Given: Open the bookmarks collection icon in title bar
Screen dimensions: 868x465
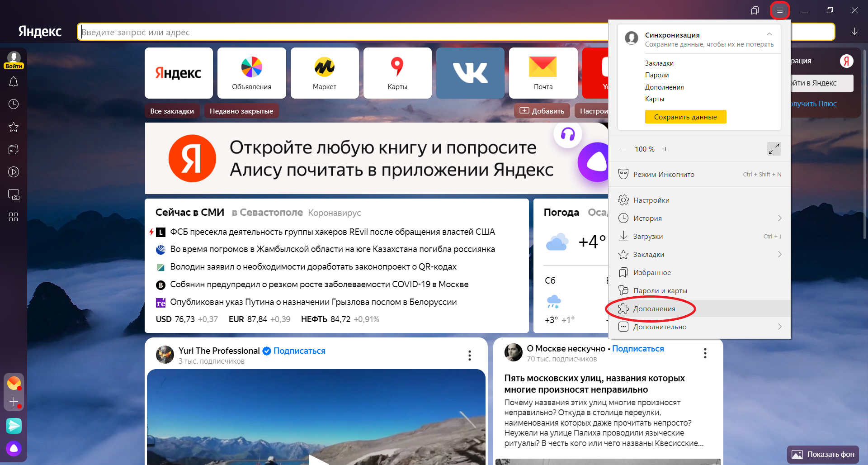Looking at the screenshot, I should coord(755,10).
